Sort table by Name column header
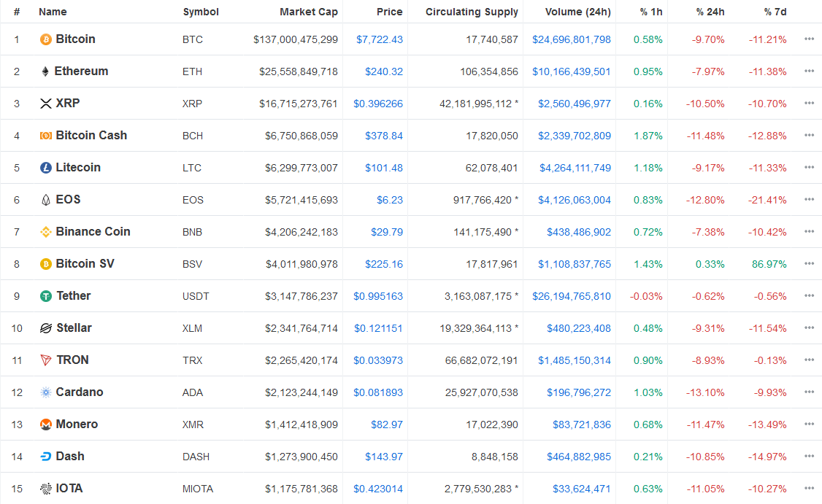The height and width of the screenshot is (504, 822). (53, 12)
